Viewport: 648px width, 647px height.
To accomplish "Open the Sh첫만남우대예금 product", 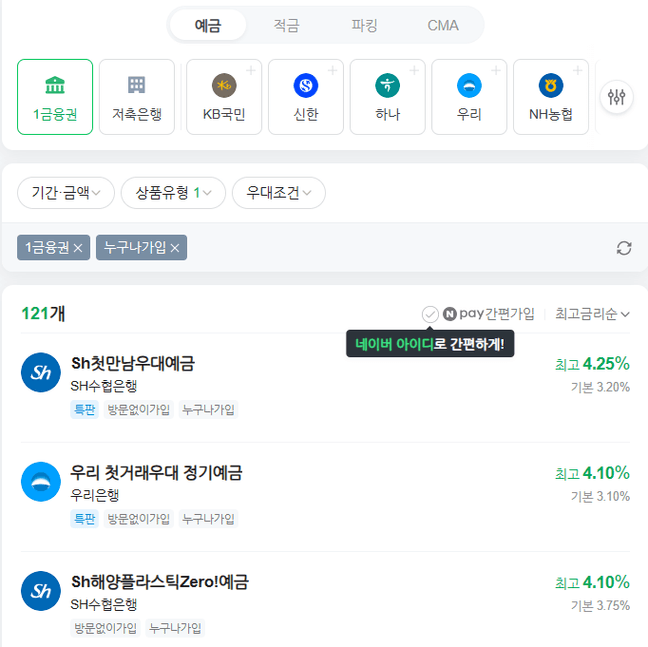I will pos(133,363).
